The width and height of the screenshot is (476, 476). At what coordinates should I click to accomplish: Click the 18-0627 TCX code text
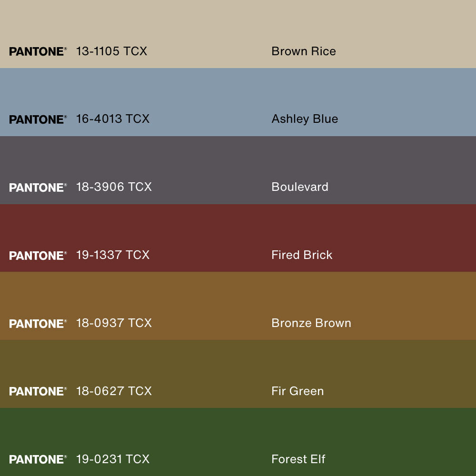(x=114, y=391)
